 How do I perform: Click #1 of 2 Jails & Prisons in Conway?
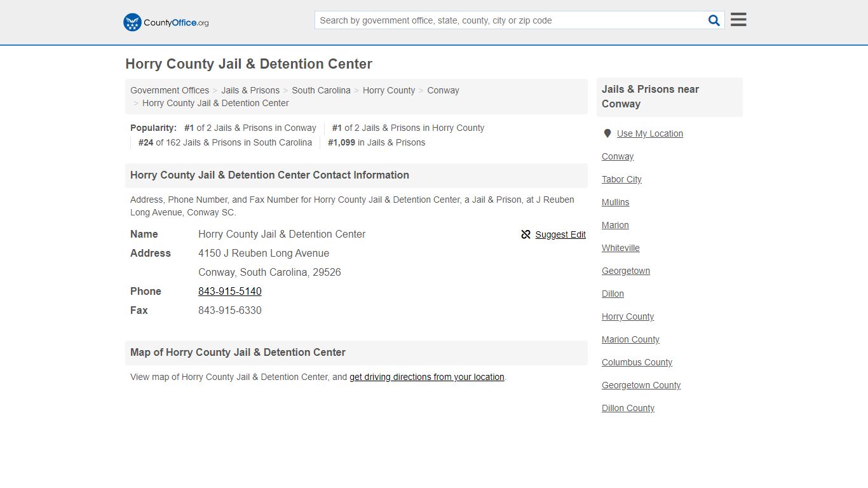click(x=250, y=128)
